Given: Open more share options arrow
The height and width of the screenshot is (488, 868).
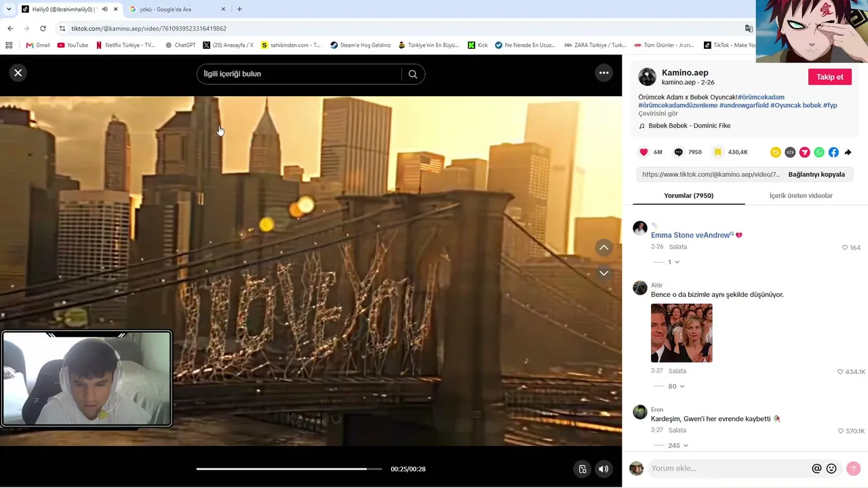Looking at the screenshot, I should [x=848, y=152].
